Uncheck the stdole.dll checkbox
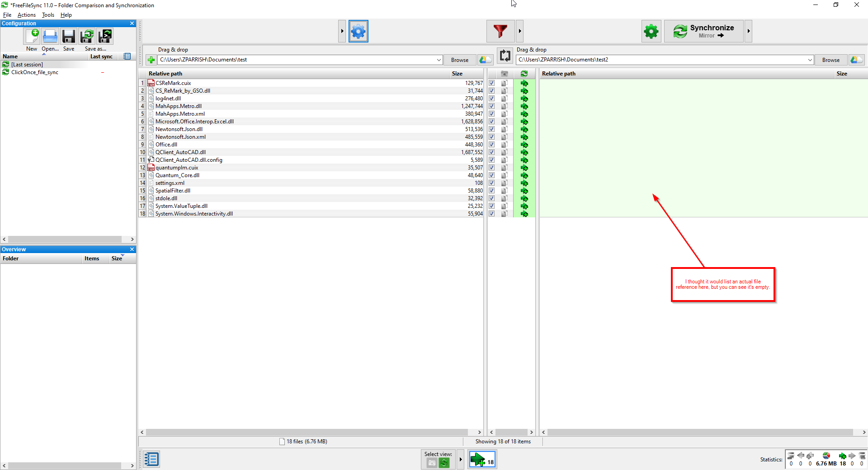The image size is (868, 470). 491,198
